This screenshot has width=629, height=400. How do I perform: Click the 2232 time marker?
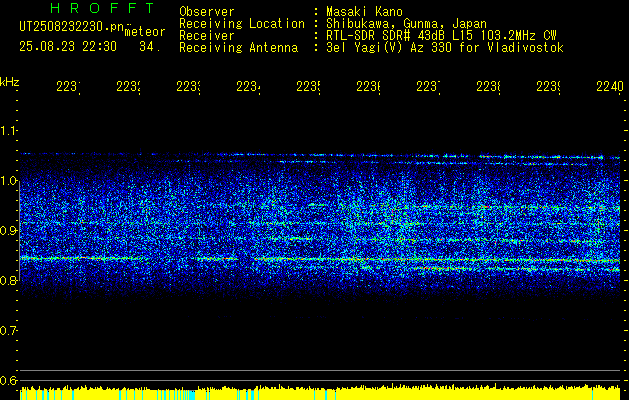pos(128,87)
